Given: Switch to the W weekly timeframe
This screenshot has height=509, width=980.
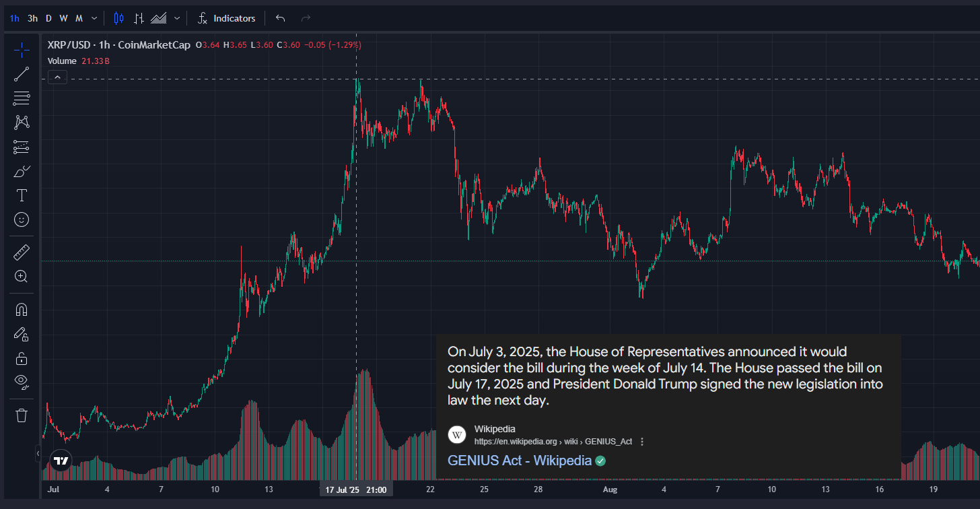Looking at the screenshot, I should (x=63, y=18).
